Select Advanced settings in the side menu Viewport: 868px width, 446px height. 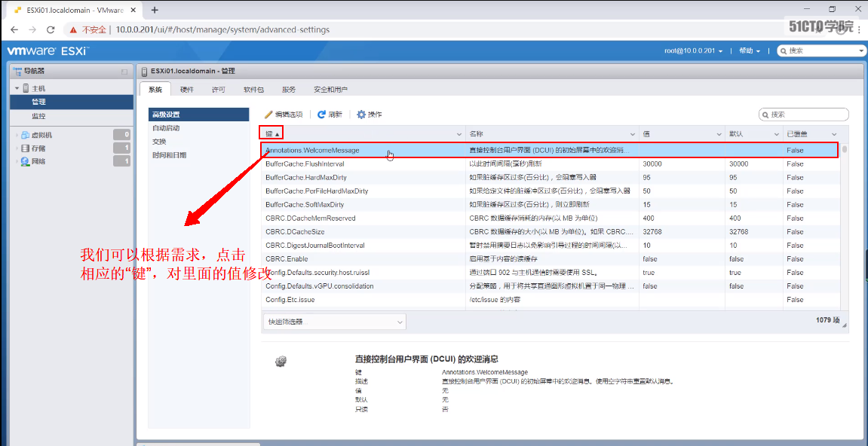pyautogui.click(x=199, y=115)
